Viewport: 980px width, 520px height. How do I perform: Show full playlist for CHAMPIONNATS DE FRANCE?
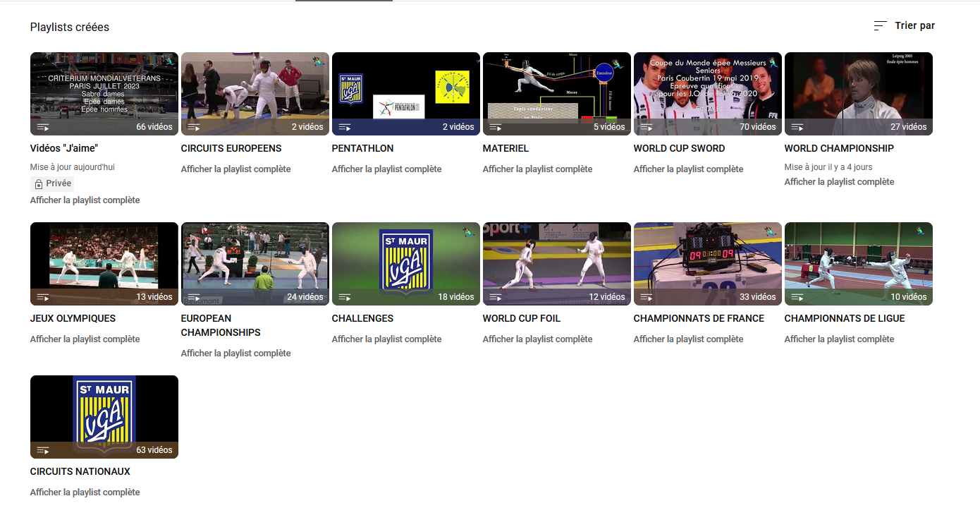pyautogui.click(x=689, y=339)
